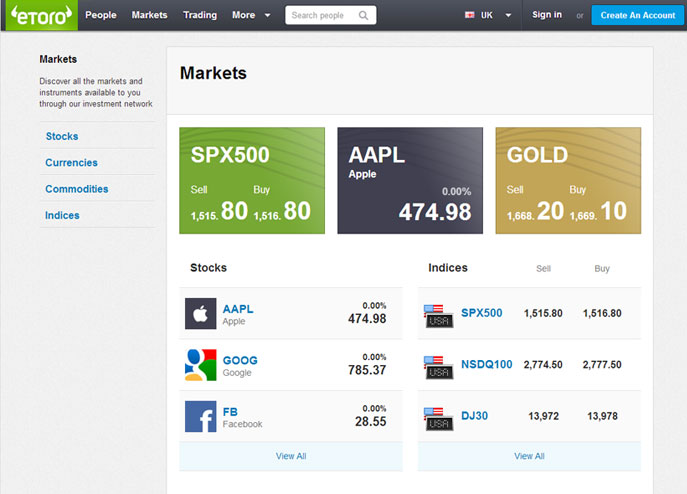The height and width of the screenshot is (494, 687).
Task: Click the Markets sidebar heading
Action: click(58, 59)
